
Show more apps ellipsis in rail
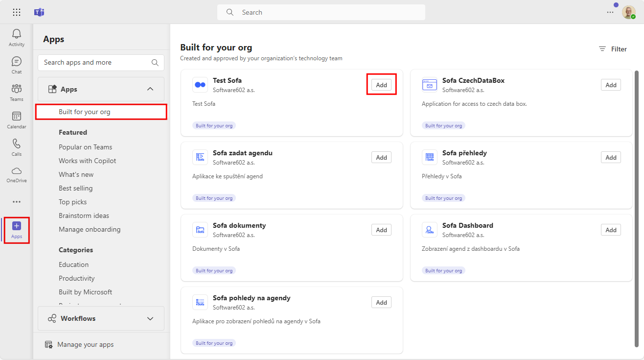coord(17,202)
